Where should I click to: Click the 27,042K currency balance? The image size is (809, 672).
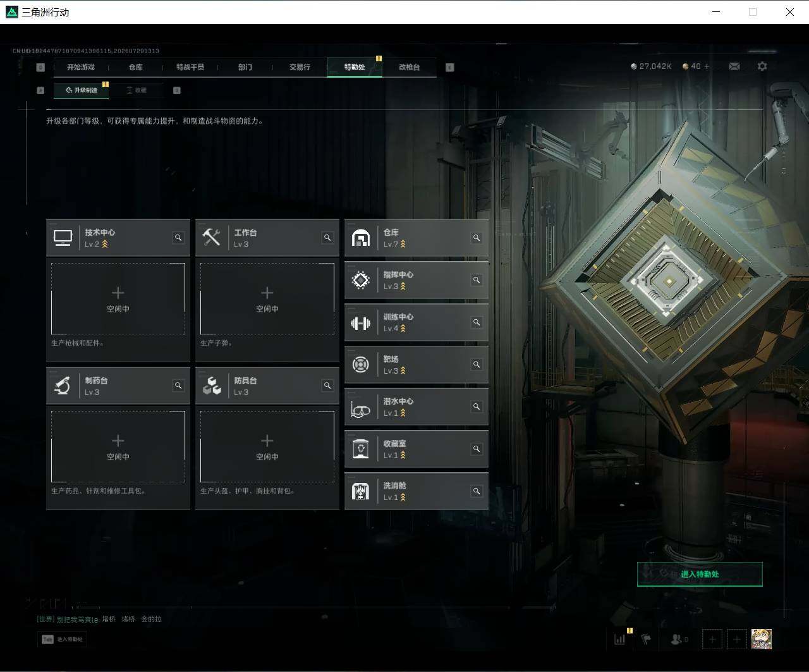point(651,66)
